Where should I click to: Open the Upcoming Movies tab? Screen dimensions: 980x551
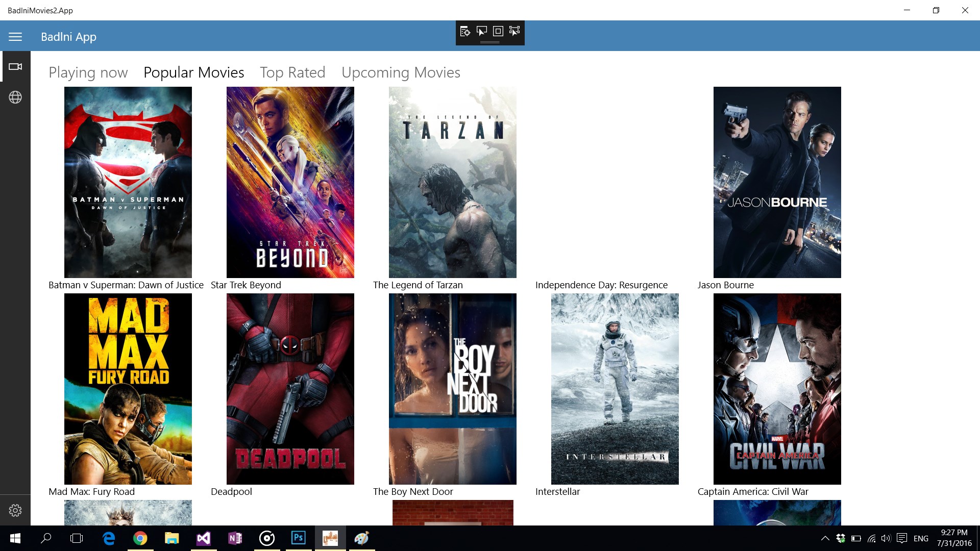point(401,72)
